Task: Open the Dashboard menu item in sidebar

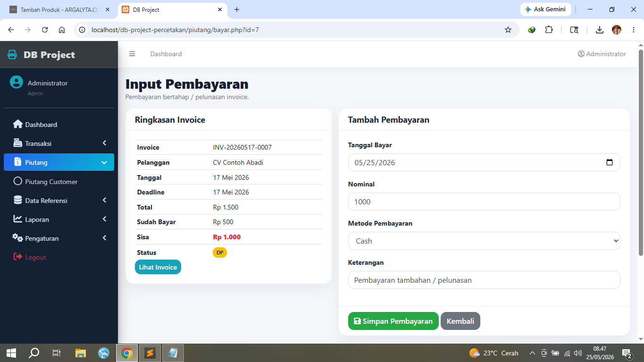Action: pos(59,124)
